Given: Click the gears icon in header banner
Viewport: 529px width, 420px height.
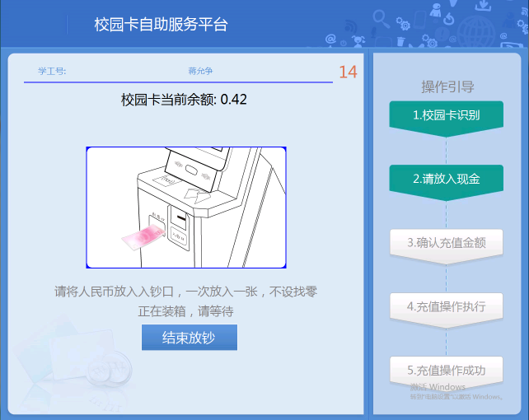Looking at the screenshot, I should (x=403, y=24).
